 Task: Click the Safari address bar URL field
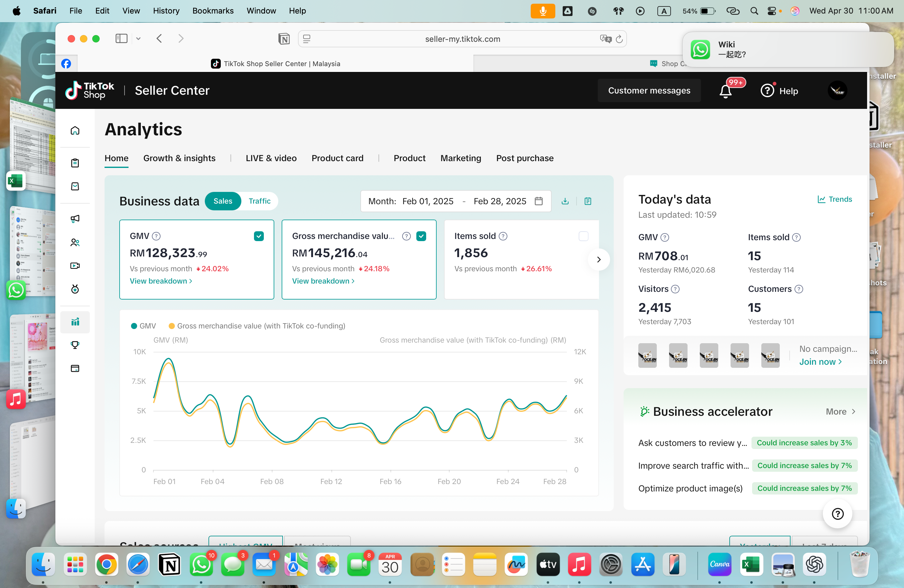[x=462, y=39]
